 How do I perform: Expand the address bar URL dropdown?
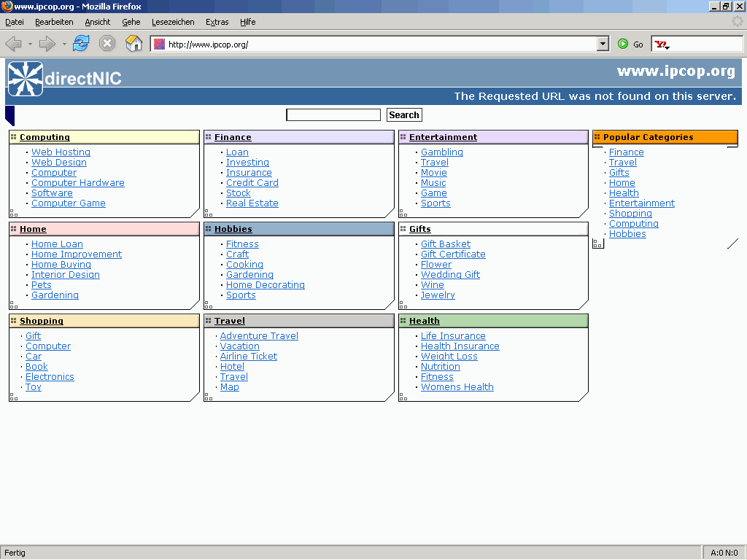pyautogui.click(x=603, y=44)
